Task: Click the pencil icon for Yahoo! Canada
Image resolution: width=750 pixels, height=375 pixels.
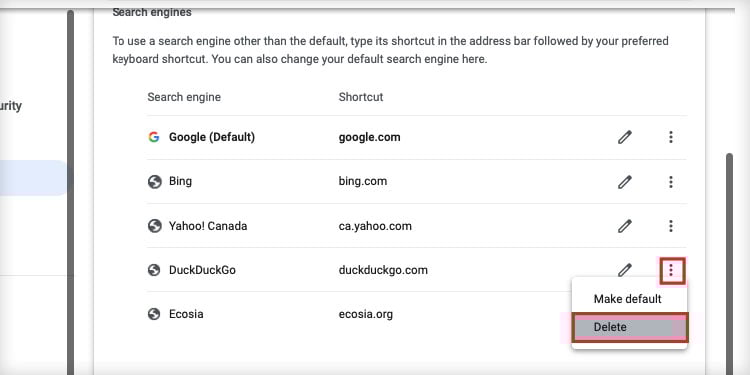Action: click(x=624, y=226)
